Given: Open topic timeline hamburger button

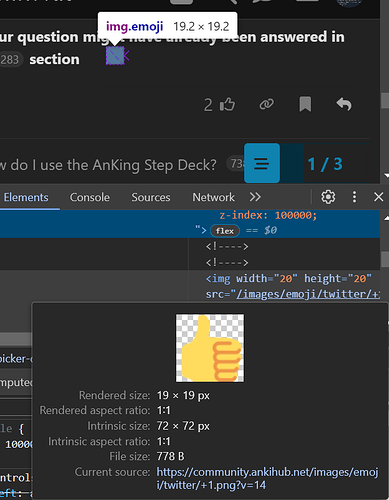Looking at the screenshot, I should [262, 163].
